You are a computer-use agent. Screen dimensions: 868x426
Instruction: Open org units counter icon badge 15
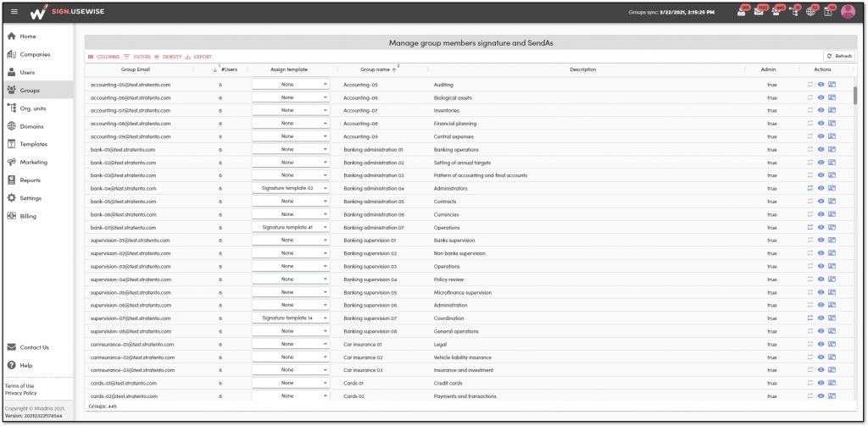[x=793, y=12]
